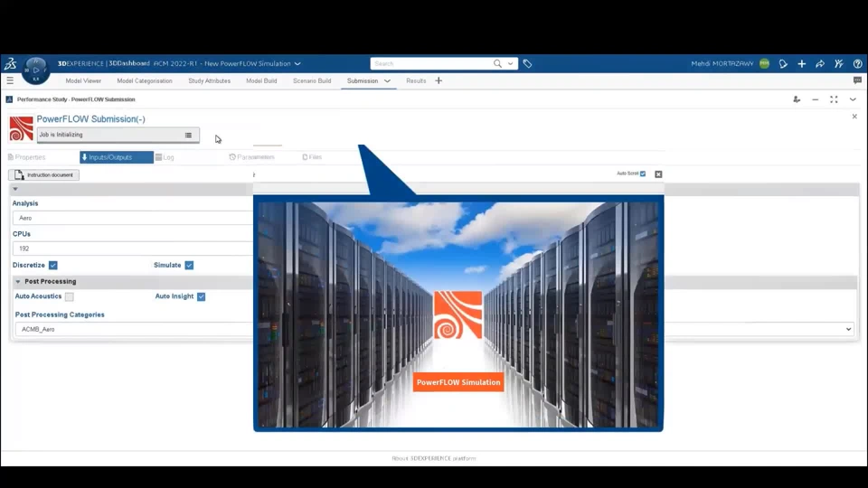Screen dimensions: 868x488
Task: Toggle the Auto Insight checkbox
Action: pyautogui.click(x=201, y=297)
